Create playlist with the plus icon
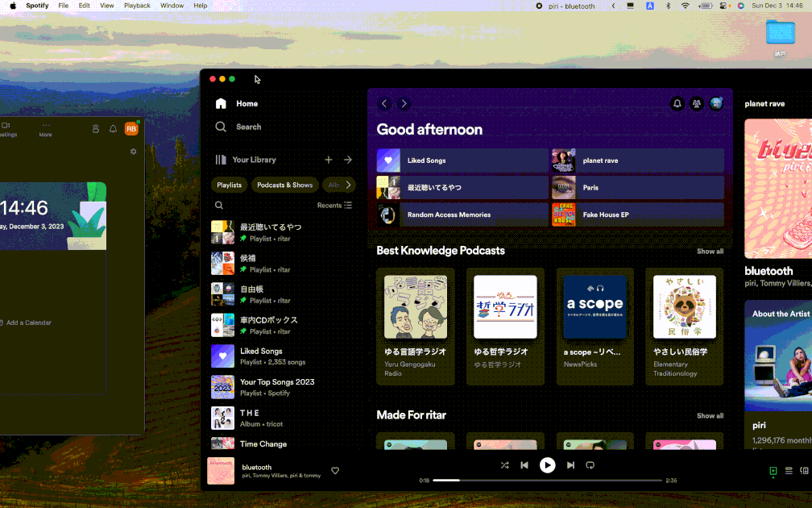 (329, 160)
